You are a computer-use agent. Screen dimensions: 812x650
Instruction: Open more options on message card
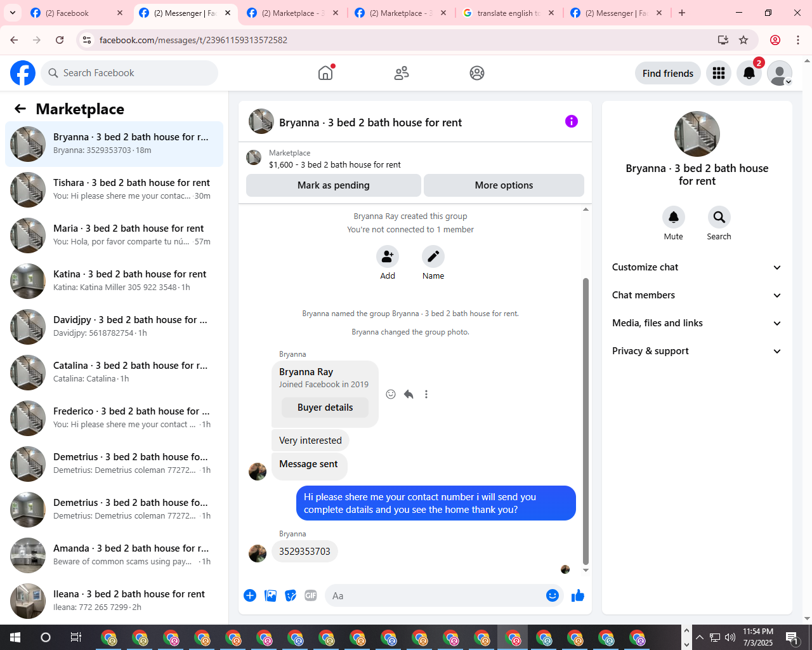click(x=426, y=394)
